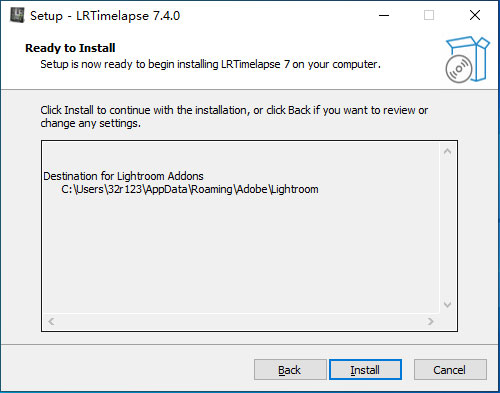The image size is (500, 393).
Task: Click the scroll left arrow in summary box
Action: pos(51,321)
